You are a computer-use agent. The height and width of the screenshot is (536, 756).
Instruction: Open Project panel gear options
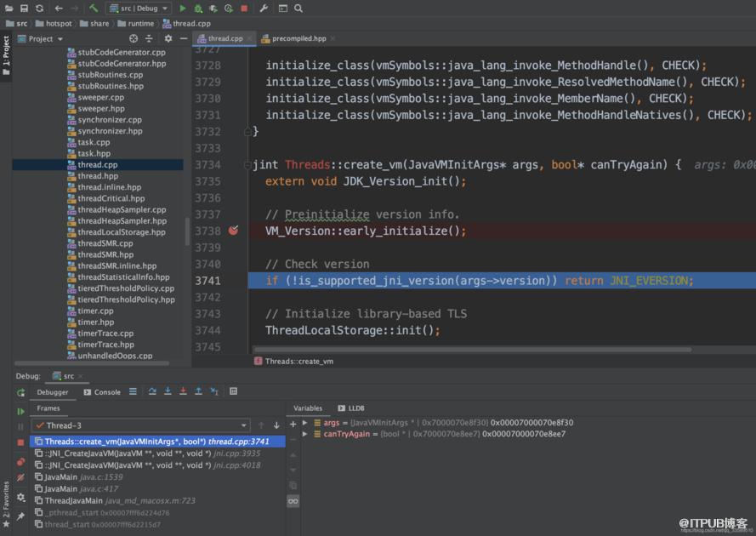point(168,38)
